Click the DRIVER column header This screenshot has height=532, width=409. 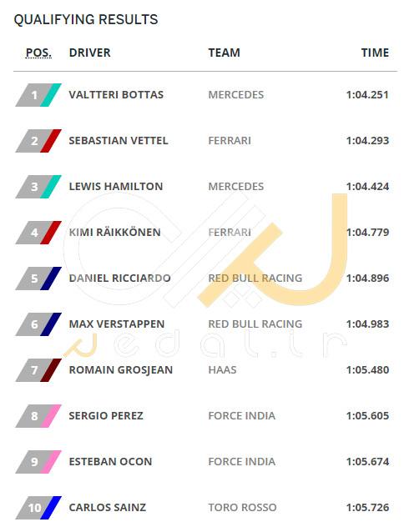coord(89,53)
